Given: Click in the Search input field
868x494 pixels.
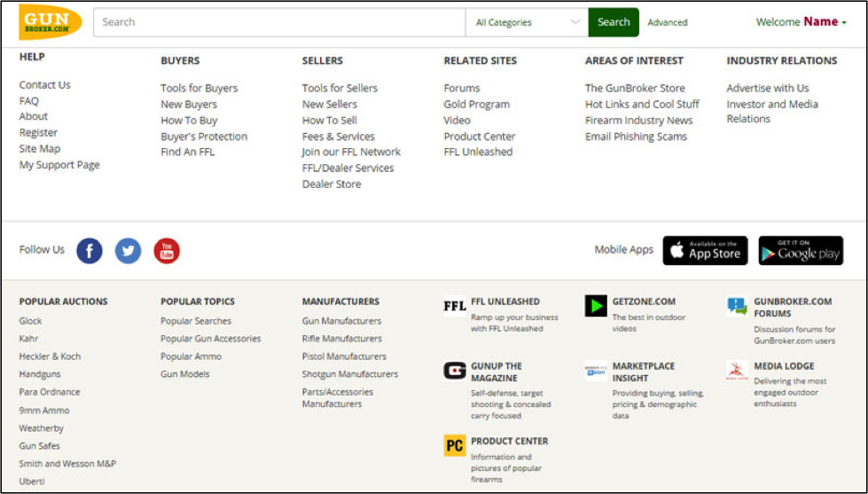Looking at the screenshot, I should tap(279, 22).
